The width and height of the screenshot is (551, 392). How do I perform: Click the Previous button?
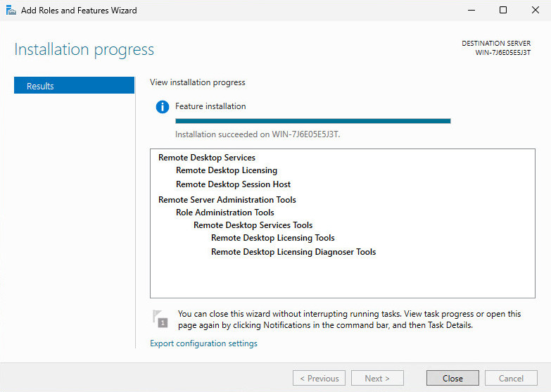pyautogui.click(x=319, y=379)
